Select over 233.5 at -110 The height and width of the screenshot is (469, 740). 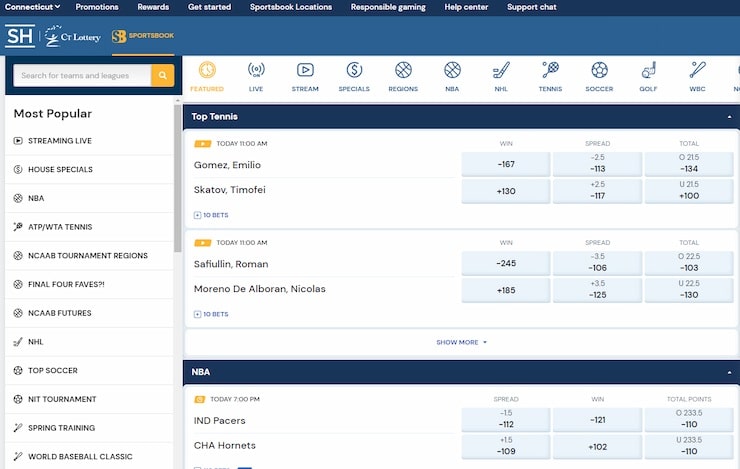(x=689, y=420)
